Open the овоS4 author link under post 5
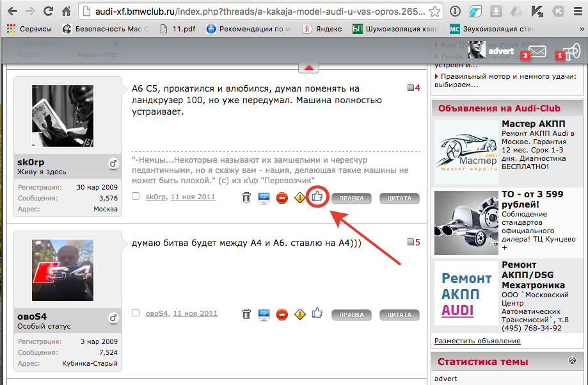588x385 pixels. click(157, 313)
